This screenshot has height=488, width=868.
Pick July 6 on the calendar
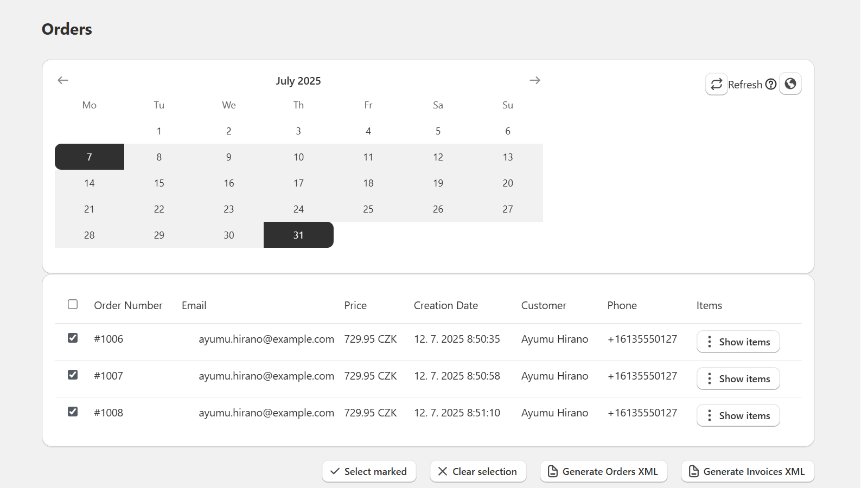point(508,131)
